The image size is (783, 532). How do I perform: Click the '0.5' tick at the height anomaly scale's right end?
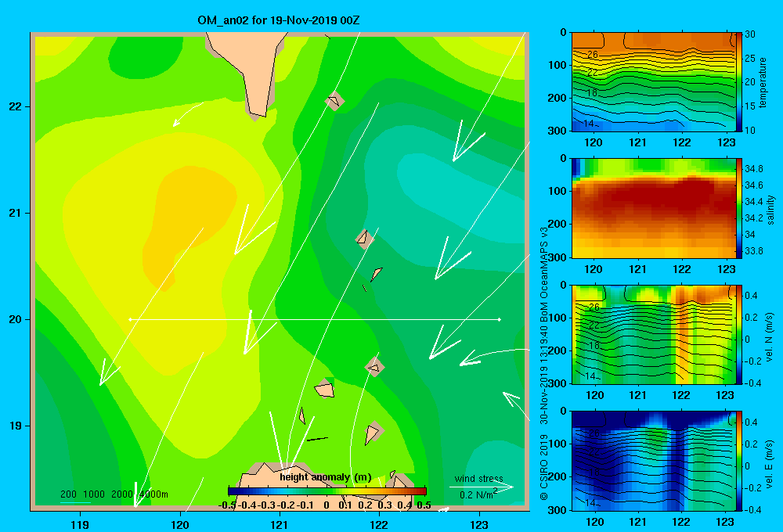click(424, 505)
